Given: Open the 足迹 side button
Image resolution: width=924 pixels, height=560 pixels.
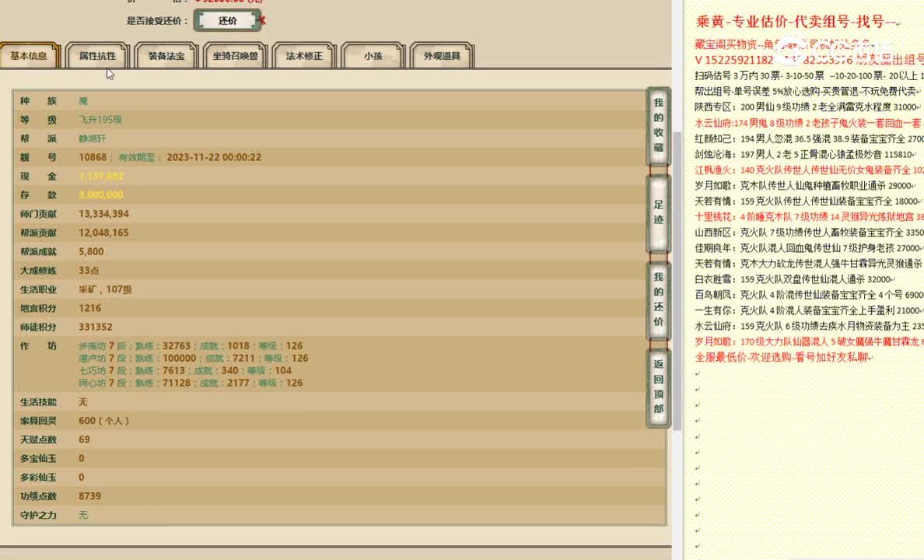Looking at the screenshot, I should [x=658, y=212].
